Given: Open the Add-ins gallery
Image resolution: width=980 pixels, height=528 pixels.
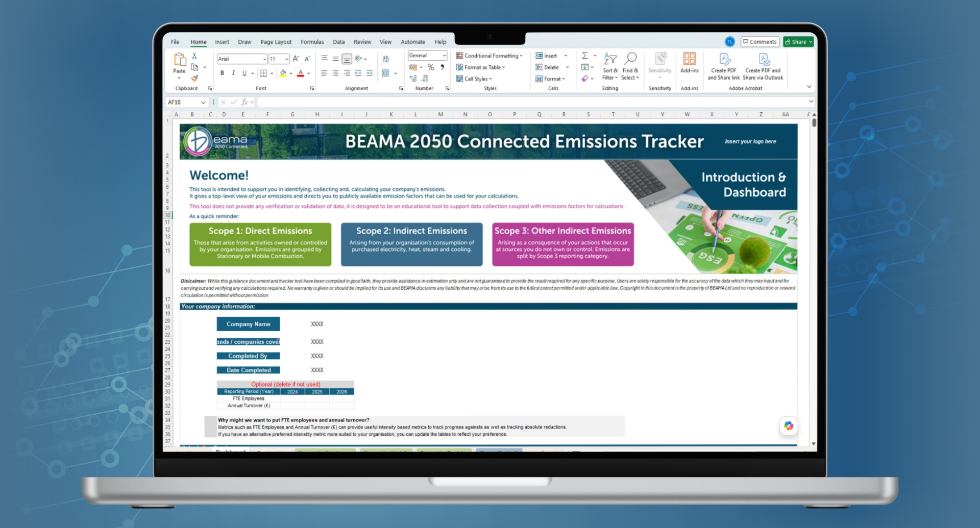Looking at the screenshot, I should click(x=690, y=63).
